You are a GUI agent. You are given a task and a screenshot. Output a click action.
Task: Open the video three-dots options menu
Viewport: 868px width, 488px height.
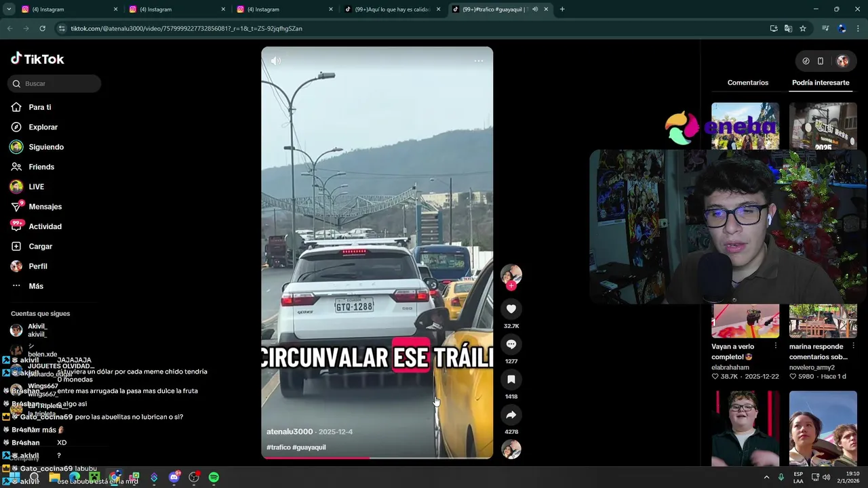point(479,61)
